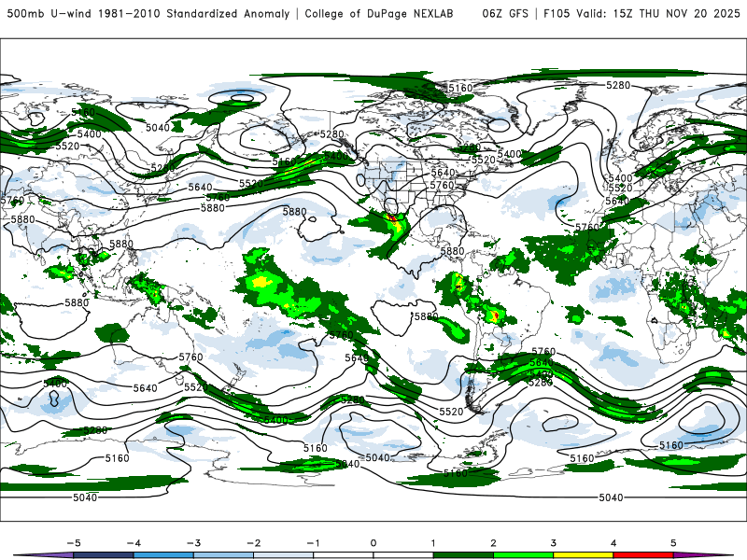Image resolution: width=747 pixels, height=560 pixels.
Task: Select the yellow 3 to 4 colorbar segment
Action: click(583, 555)
